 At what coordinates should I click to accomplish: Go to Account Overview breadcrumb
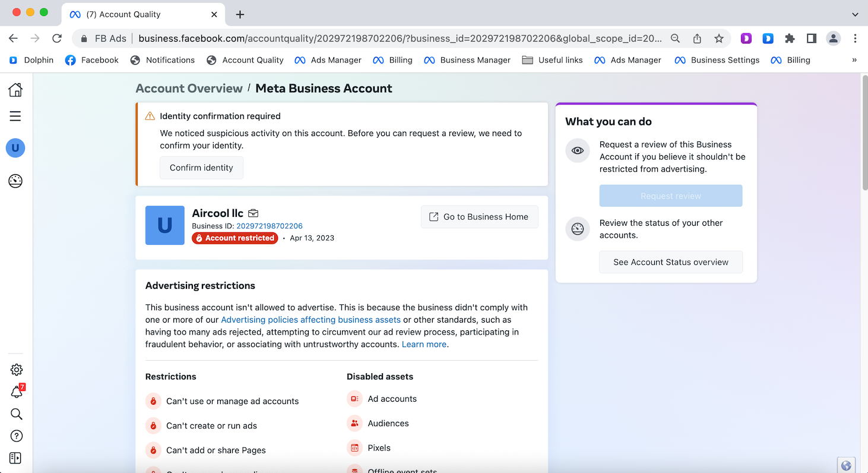point(189,89)
